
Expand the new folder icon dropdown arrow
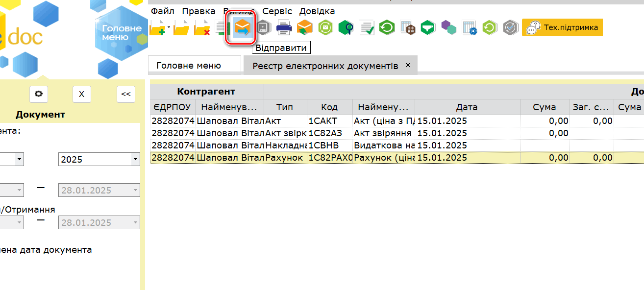(169, 27)
